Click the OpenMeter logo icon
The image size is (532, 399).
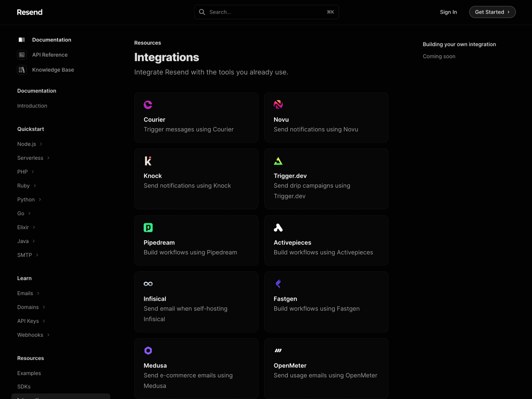[x=278, y=350]
